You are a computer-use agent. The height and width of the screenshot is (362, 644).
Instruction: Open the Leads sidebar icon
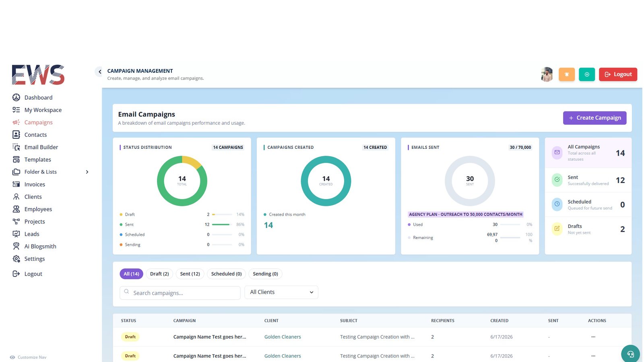pos(16,234)
